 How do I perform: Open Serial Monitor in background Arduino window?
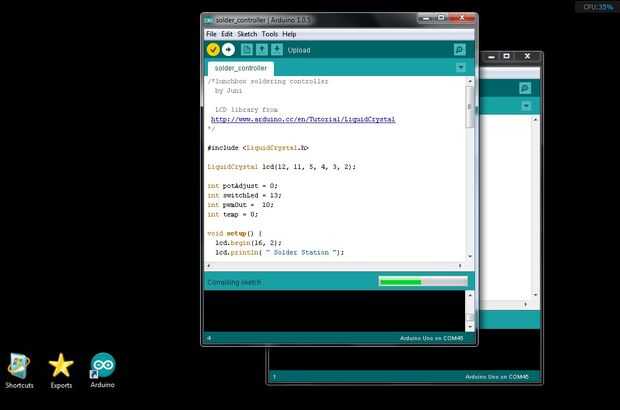pos(525,88)
